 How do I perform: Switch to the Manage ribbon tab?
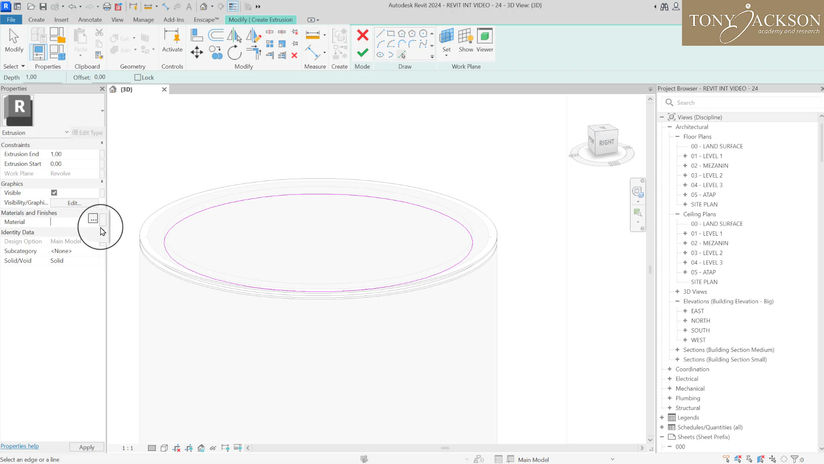click(x=143, y=19)
